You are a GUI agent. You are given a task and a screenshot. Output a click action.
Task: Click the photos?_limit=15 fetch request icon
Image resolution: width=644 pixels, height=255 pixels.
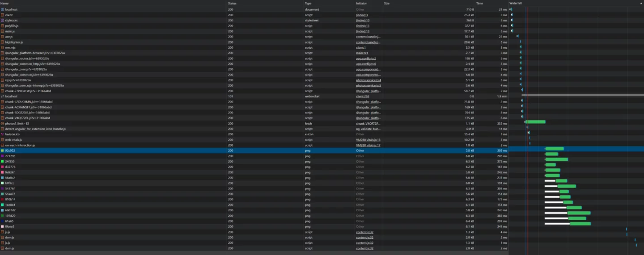pos(2,123)
